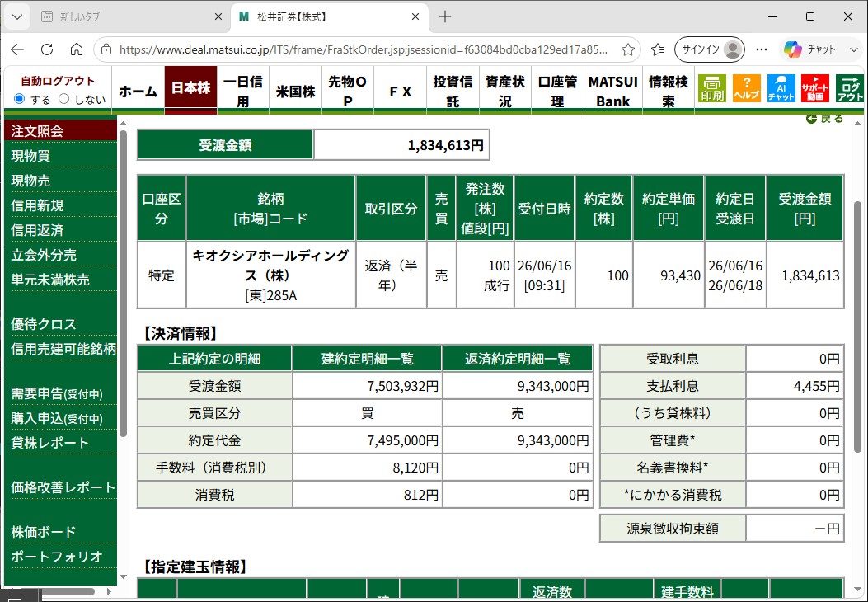This screenshot has height=602, width=868.
Task: Click 需要申告(受付中) in the sidebar
Action: [x=57, y=393]
